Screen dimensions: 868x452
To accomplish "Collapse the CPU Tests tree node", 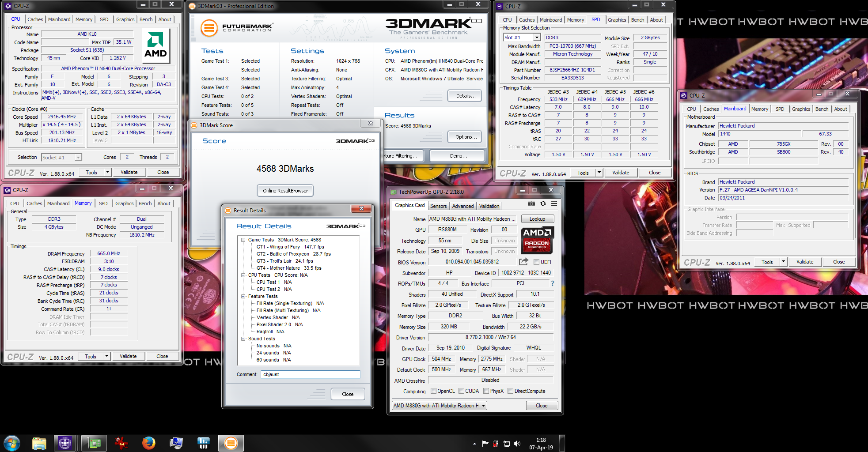I will coord(243,275).
